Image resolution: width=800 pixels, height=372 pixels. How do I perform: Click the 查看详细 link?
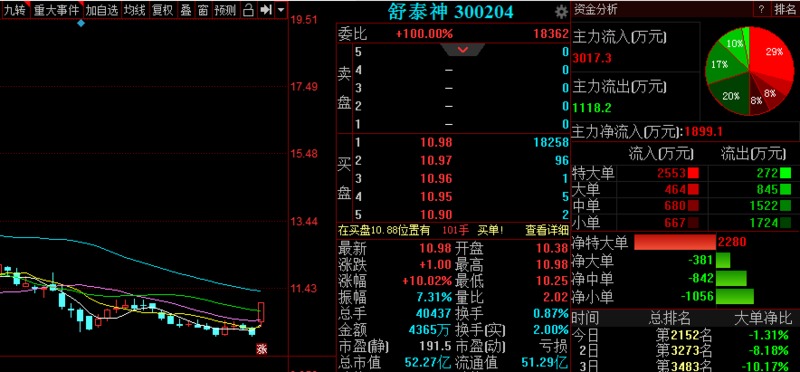click(x=547, y=231)
